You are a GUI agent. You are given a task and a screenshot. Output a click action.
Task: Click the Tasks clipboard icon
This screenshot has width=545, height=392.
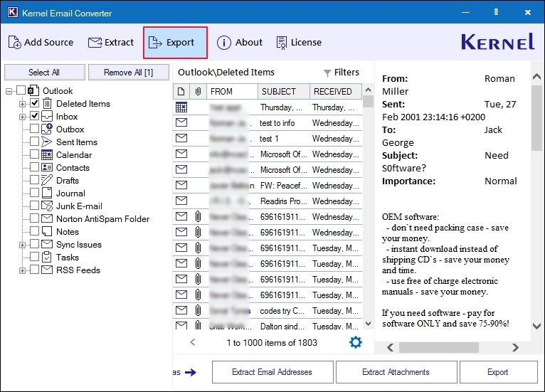click(46, 257)
